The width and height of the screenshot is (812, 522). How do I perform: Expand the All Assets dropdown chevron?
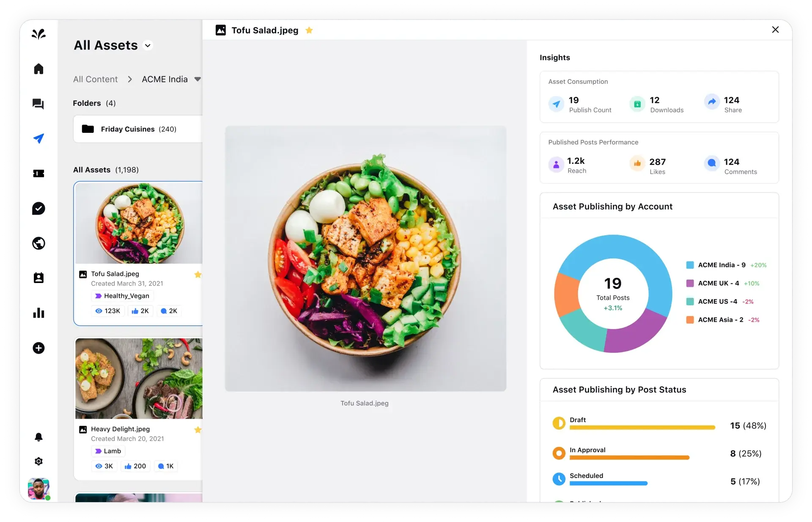click(148, 45)
